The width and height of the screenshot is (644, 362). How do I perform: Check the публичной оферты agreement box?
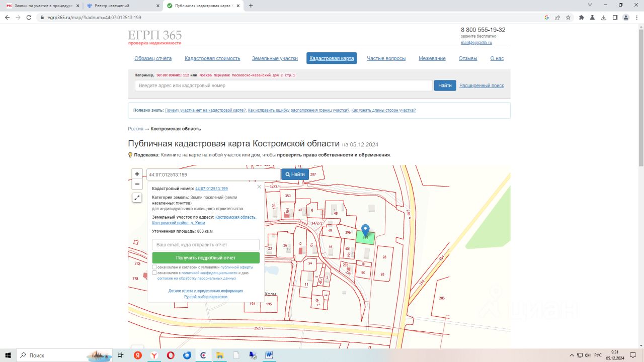tap(154, 267)
